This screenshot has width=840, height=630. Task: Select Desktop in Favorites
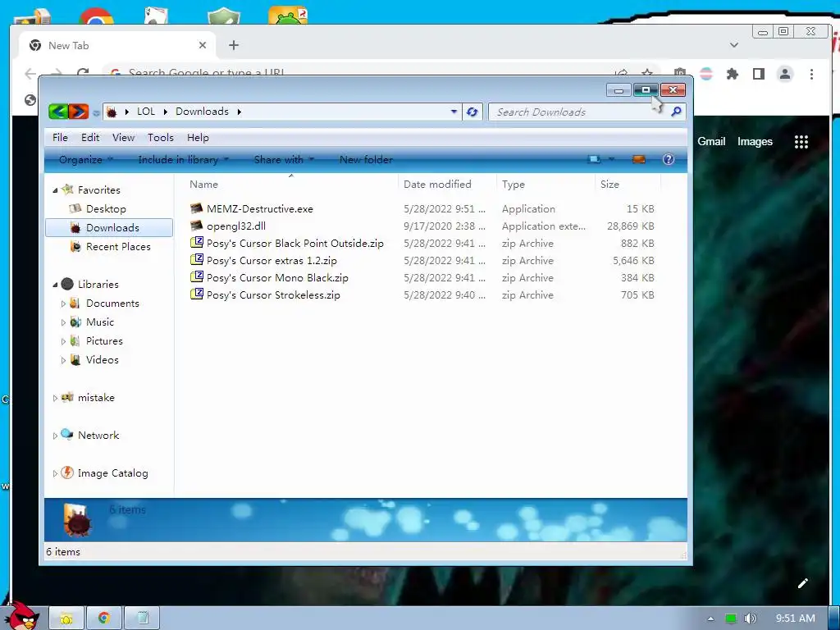point(106,209)
